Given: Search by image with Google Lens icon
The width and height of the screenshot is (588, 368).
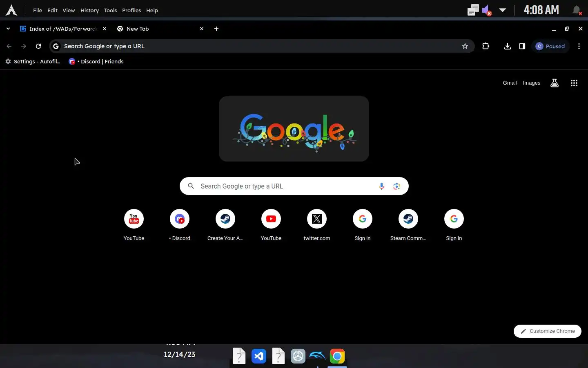Looking at the screenshot, I should (396, 186).
